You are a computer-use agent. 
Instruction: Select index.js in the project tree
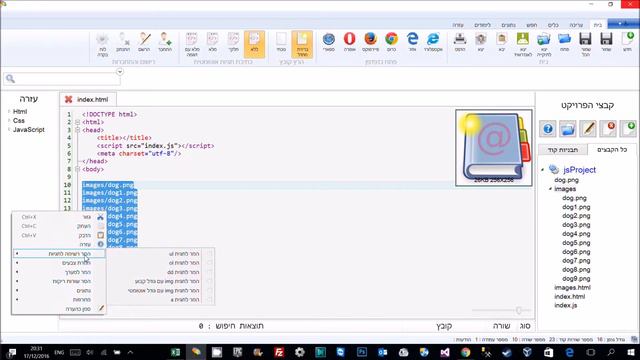[x=566, y=305]
